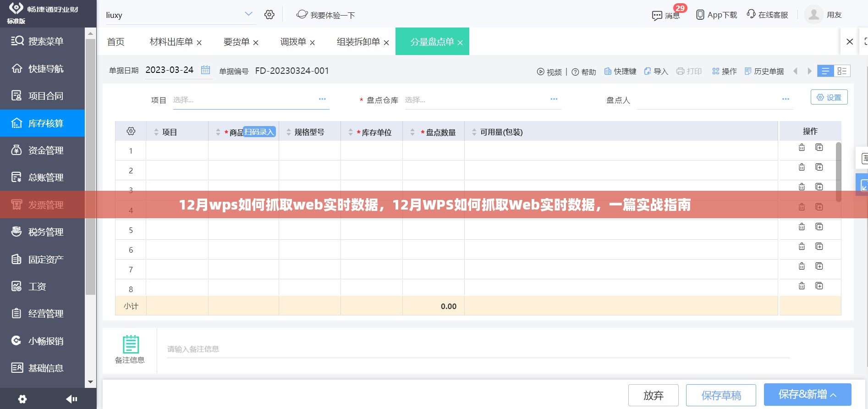Switch to the 首页 tab
The width and height of the screenshot is (868, 409).
coord(115,42)
